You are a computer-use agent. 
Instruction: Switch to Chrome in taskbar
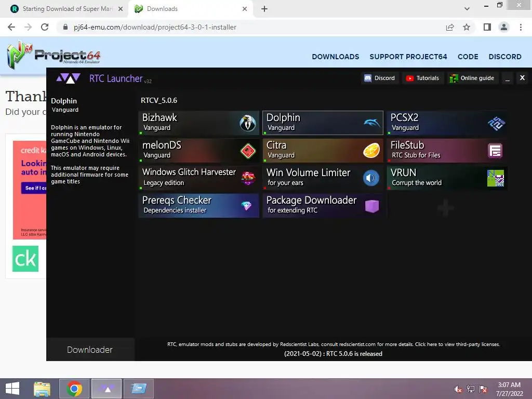[x=74, y=389]
